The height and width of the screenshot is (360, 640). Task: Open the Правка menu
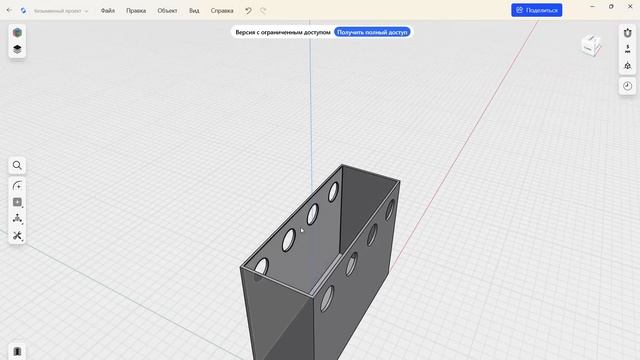click(x=136, y=11)
